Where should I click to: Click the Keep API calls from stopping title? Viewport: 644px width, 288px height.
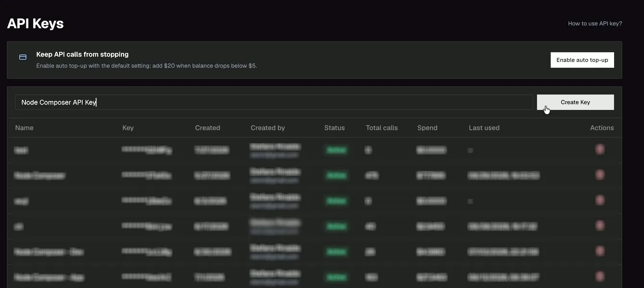pos(83,54)
